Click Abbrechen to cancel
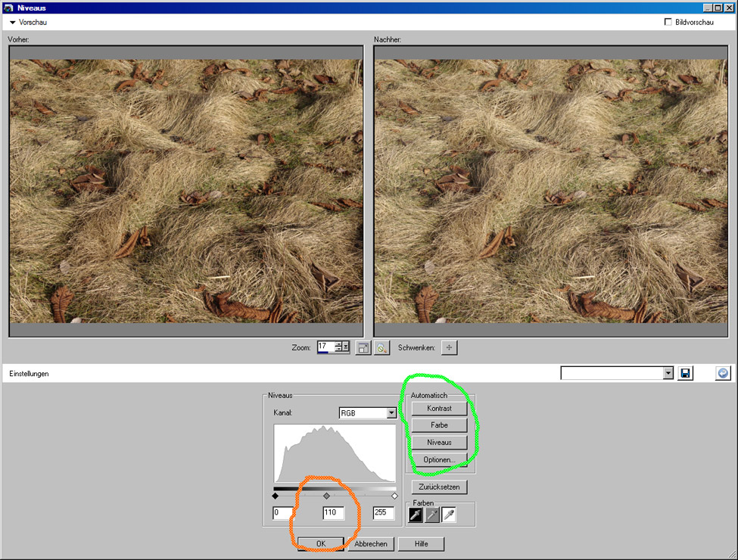Image resolution: width=738 pixels, height=560 pixels. 371,543
